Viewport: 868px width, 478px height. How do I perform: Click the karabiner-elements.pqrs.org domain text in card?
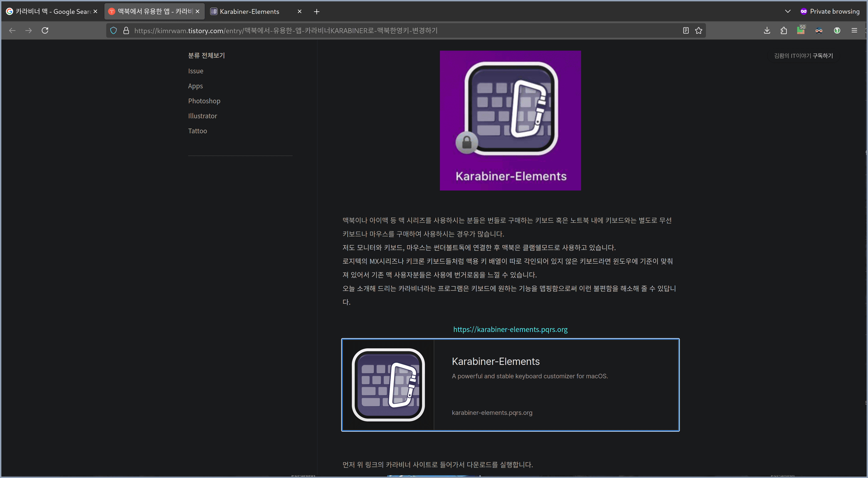tap(492, 413)
